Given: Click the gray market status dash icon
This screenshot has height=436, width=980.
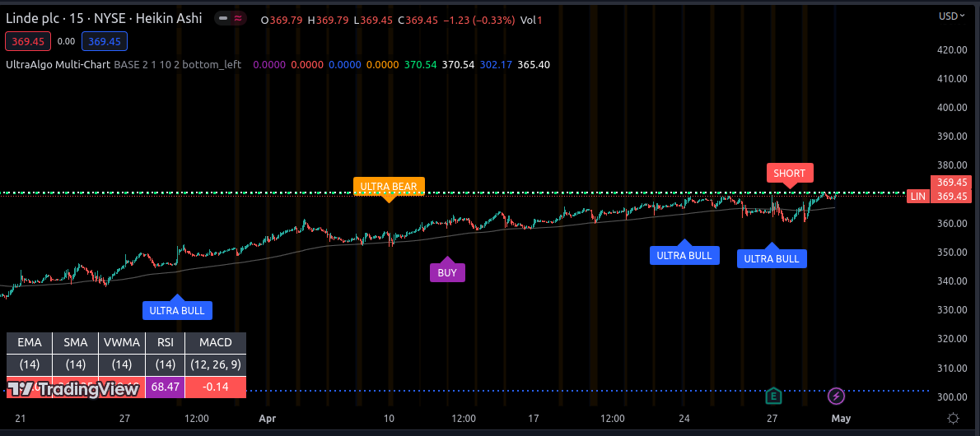Looking at the screenshot, I should click(224, 19).
